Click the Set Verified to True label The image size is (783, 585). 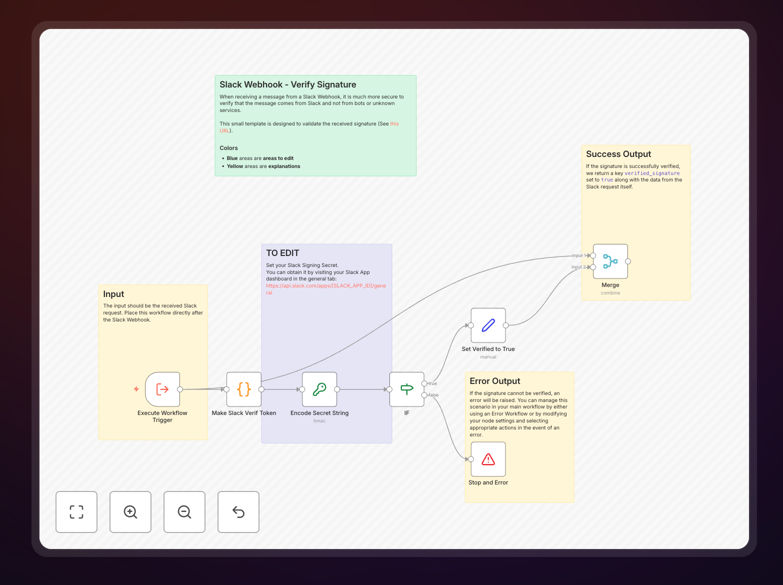pos(488,349)
